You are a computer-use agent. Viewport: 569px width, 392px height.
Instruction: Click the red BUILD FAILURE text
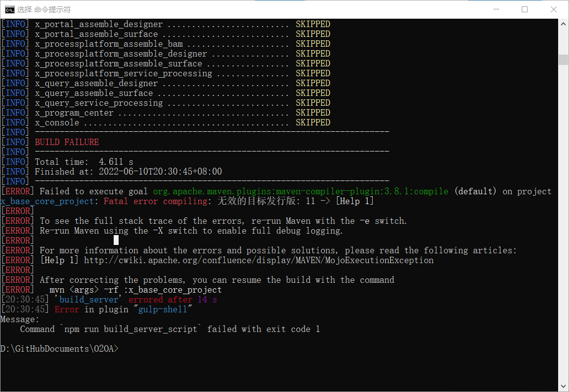tap(67, 142)
